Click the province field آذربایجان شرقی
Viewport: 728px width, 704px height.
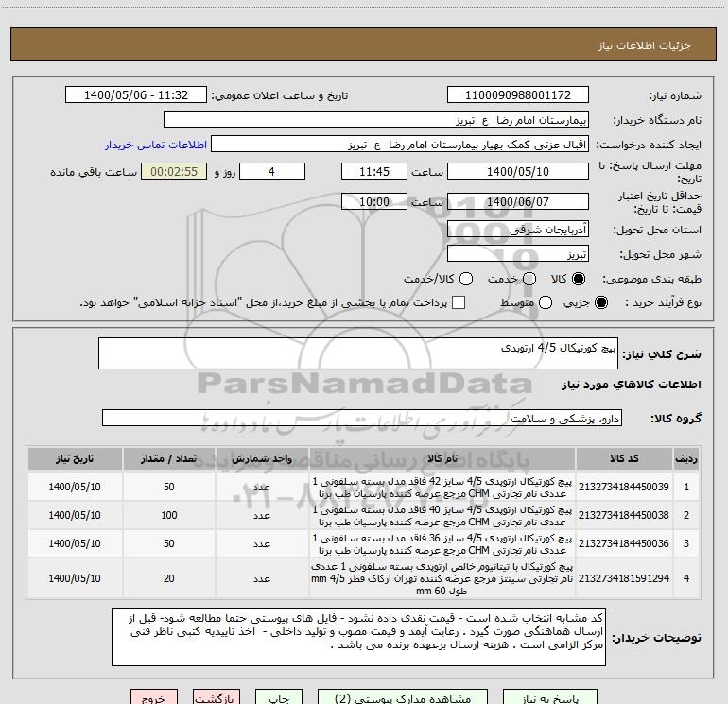pyautogui.click(x=518, y=229)
